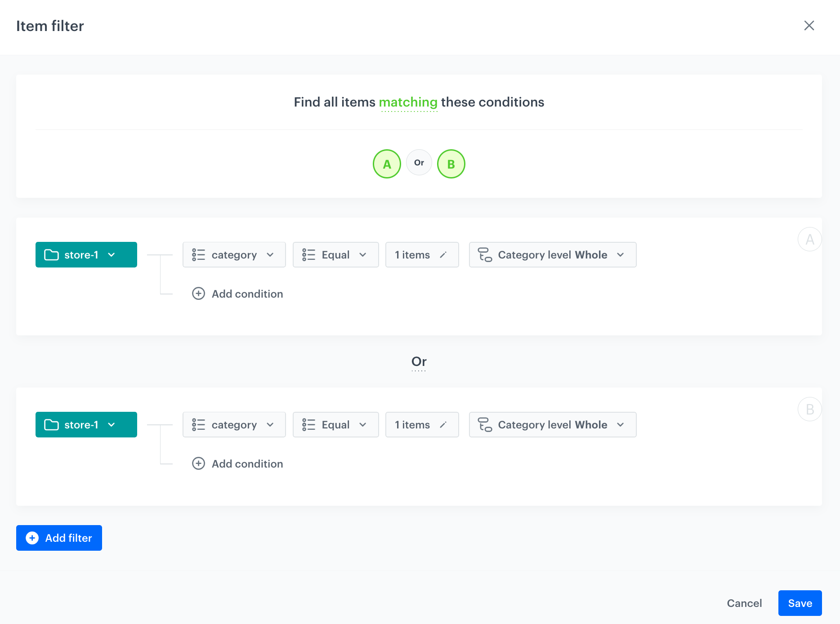Click the pencil icon to edit 1 items
840x624 pixels.
444,254
